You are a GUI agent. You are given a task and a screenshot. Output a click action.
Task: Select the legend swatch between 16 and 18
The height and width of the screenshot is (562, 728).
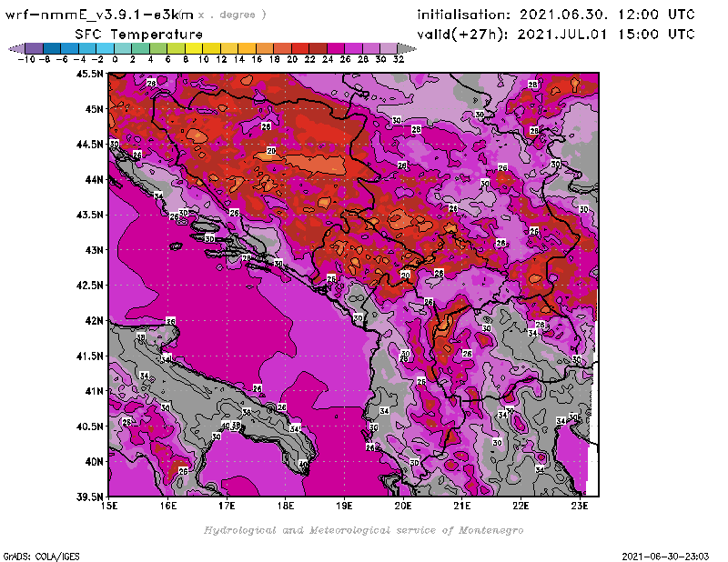[x=265, y=49]
